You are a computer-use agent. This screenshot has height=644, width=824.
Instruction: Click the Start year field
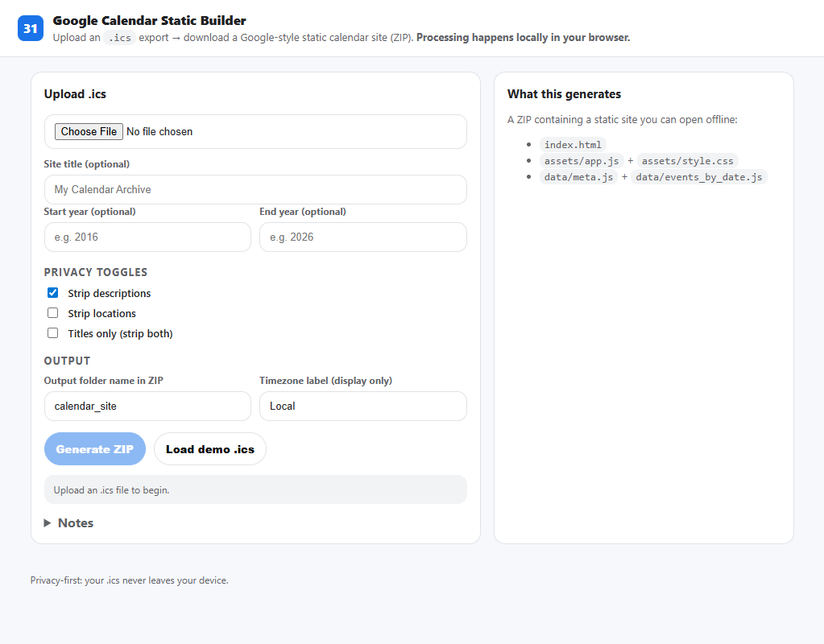tap(147, 237)
